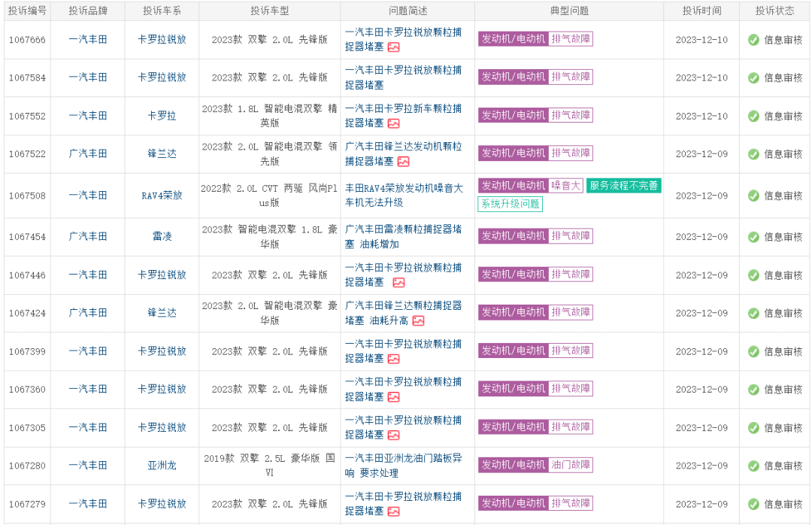Click the 投诉编号 column header
This screenshot has height=525, width=812.
pos(28,11)
